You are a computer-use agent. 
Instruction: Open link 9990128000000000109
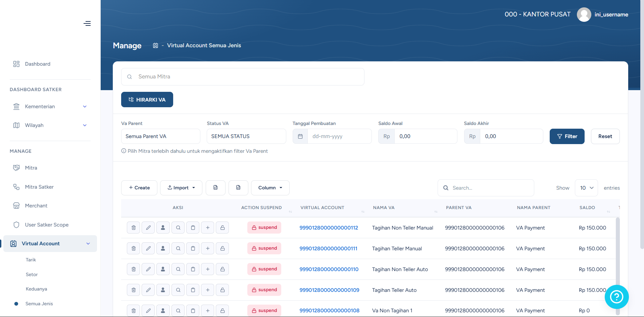(x=329, y=290)
